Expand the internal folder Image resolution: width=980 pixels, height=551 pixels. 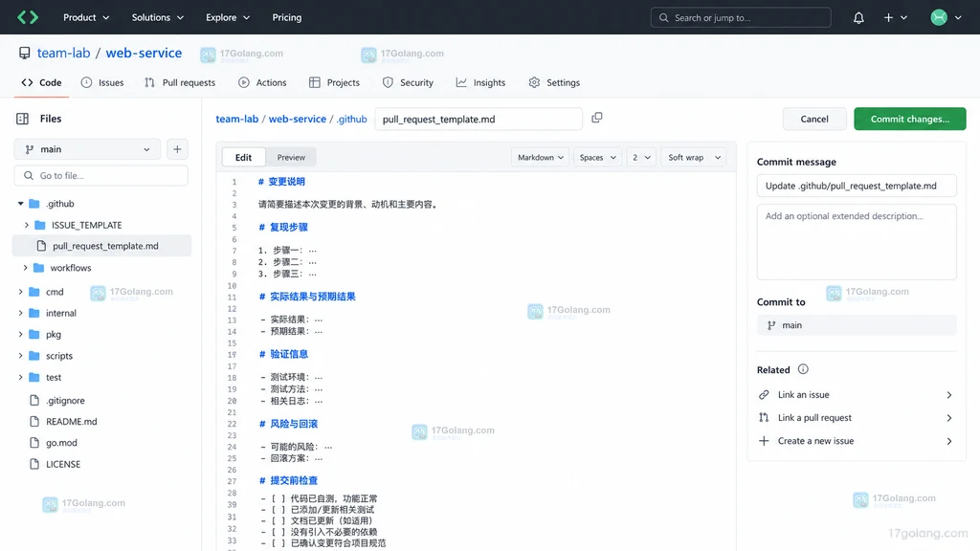tap(21, 313)
